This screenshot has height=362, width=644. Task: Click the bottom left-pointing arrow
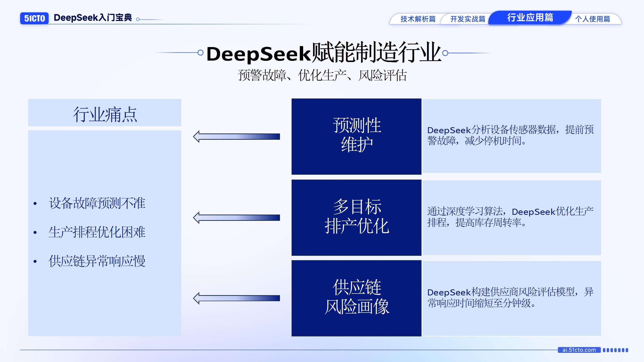(x=236, y=298)
